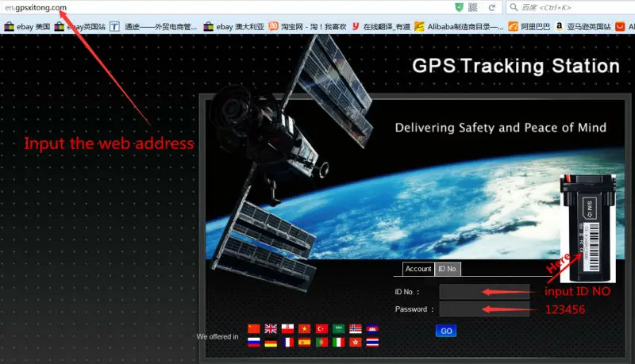Select the Spain flag language
This screenshot has height=364, width=635.
tap(304, 342)
